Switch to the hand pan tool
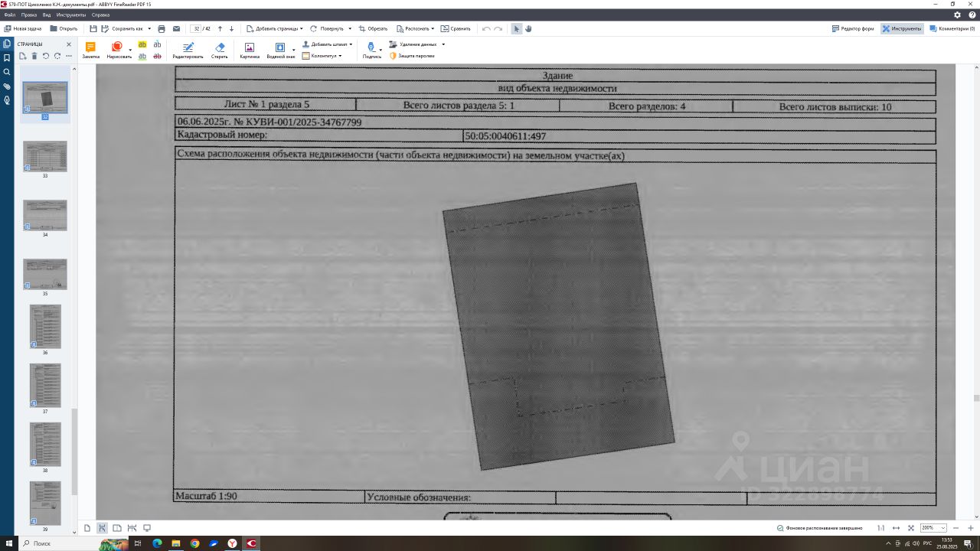The image size is (980, 551). [528, 28]
